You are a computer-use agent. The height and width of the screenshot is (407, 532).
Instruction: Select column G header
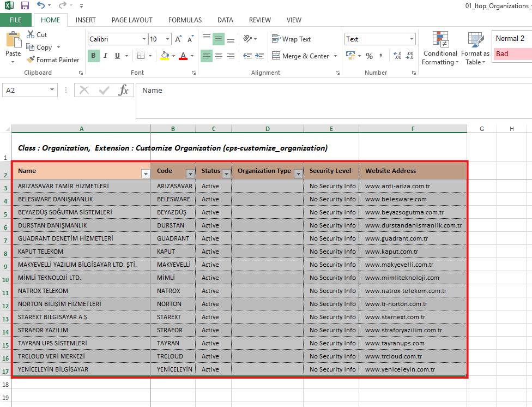point(482,129)
